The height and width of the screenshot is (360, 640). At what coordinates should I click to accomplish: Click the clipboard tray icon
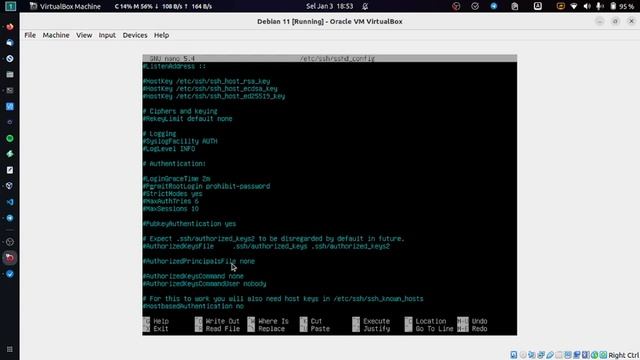pos(515,6)
